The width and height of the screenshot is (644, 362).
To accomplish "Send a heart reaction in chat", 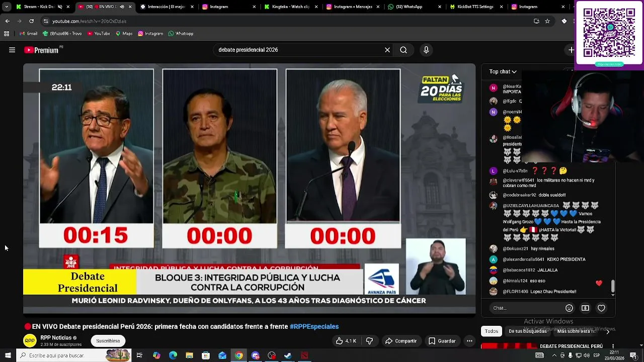I will [601, 308].
